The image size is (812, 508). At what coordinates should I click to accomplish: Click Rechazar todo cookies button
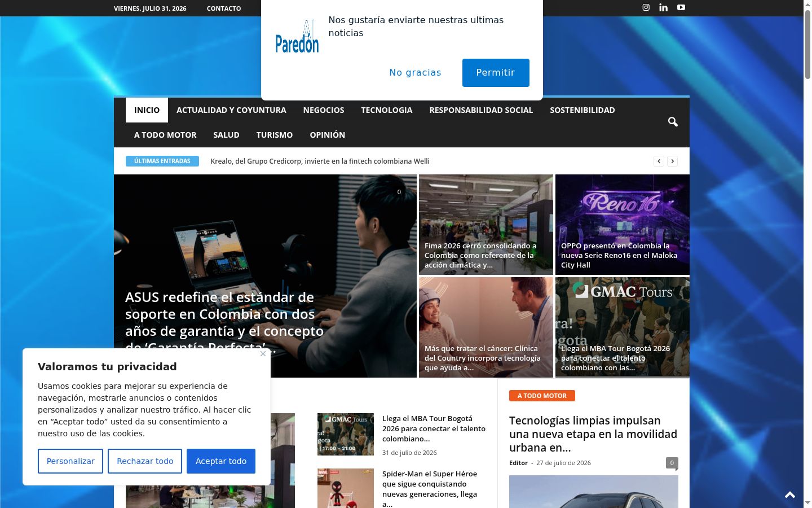pos(145,461)
